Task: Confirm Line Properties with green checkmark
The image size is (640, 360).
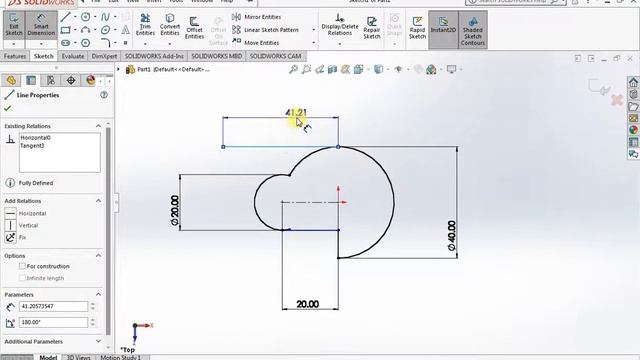Action: coord(7,108)
